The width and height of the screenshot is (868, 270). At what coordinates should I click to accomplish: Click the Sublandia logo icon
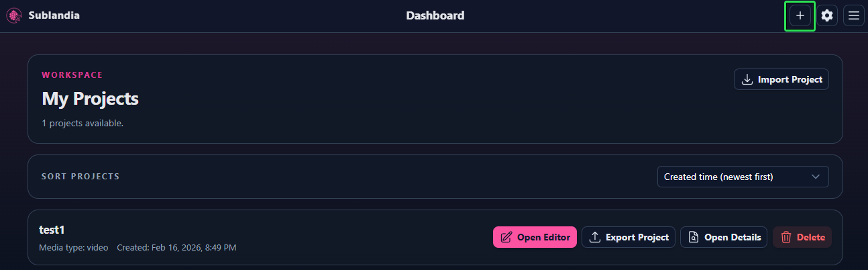(14, 15)
